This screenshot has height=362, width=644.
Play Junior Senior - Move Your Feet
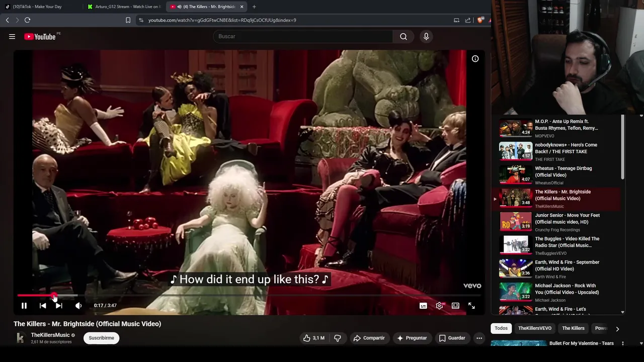point(556,222)
